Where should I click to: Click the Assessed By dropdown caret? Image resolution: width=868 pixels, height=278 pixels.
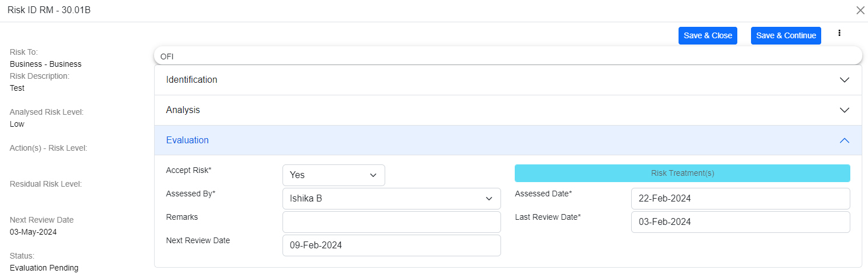click(489, 199)
